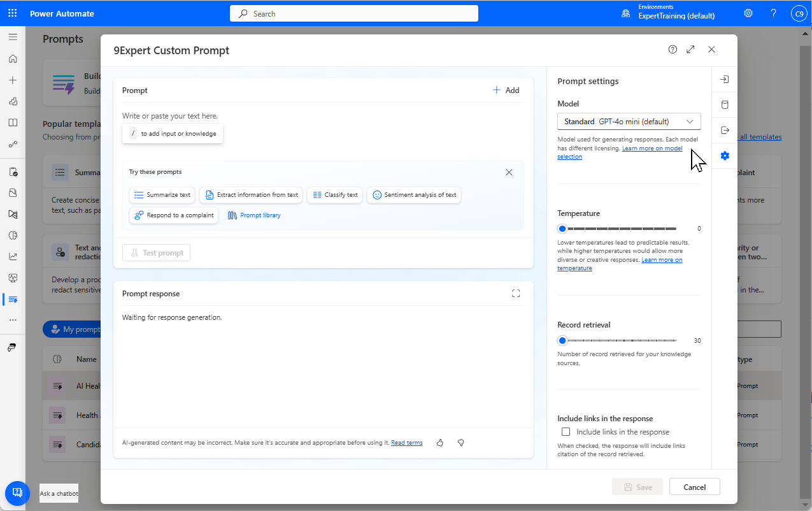Open the Power Automate app launcher grid

(x=12, y=13)
